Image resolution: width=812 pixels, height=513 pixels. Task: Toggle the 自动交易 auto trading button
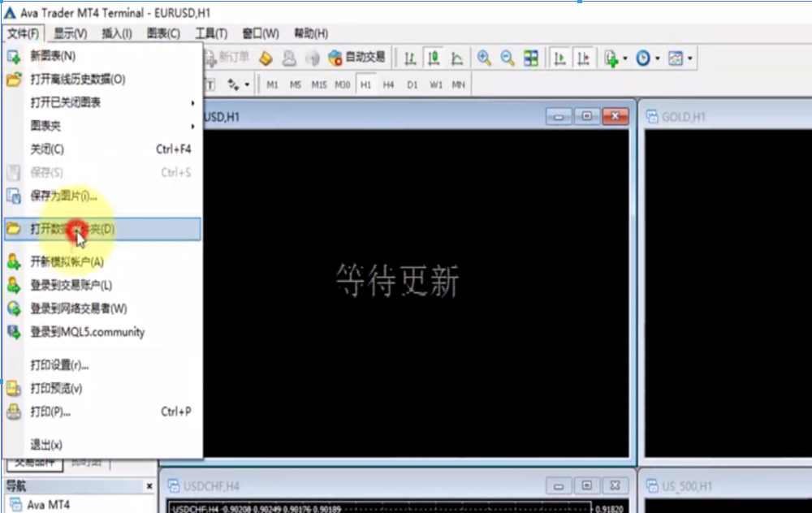tap(357, 58)
